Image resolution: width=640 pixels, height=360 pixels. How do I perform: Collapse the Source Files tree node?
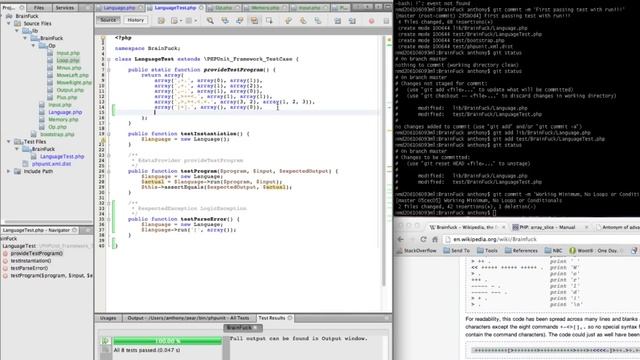(x=9, y=23)
